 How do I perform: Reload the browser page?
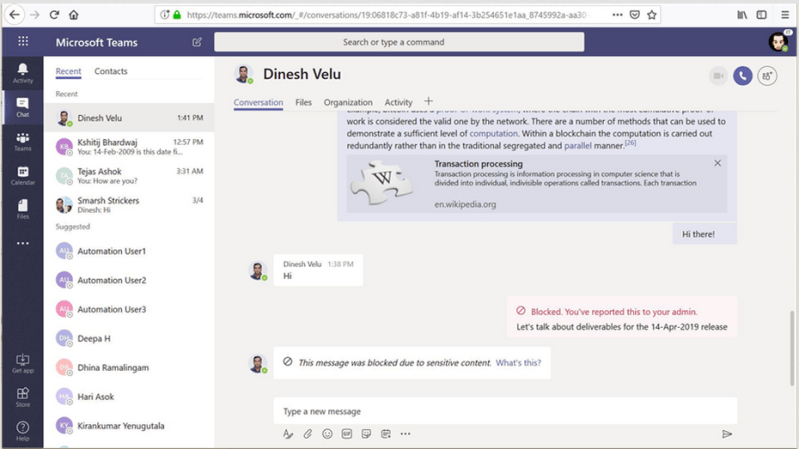click(54, 15)
